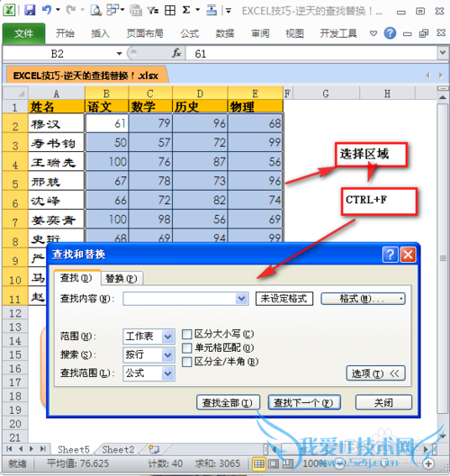Open the Undo history dropdown arrow
The image size is (450, 476).
pyautogui.click(x=58, y=10)
